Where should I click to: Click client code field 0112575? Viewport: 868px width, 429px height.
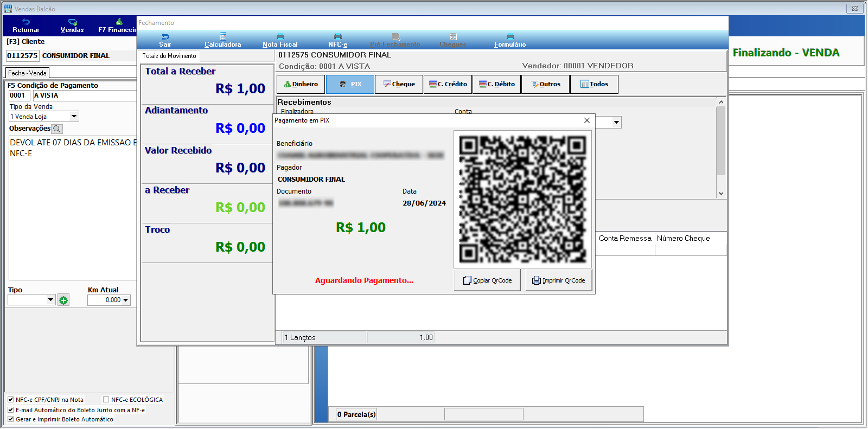click(x=22, y=56)
